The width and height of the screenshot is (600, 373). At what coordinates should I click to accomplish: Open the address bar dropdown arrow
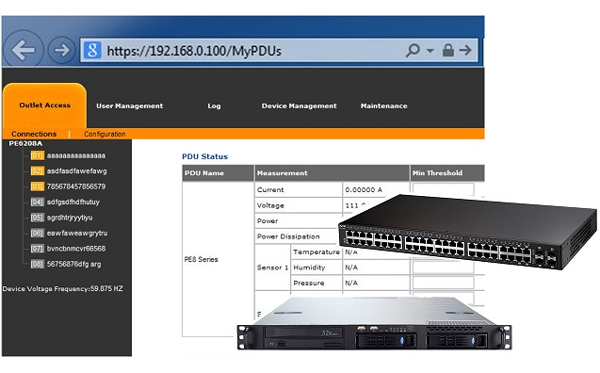[x=430, y=50]
